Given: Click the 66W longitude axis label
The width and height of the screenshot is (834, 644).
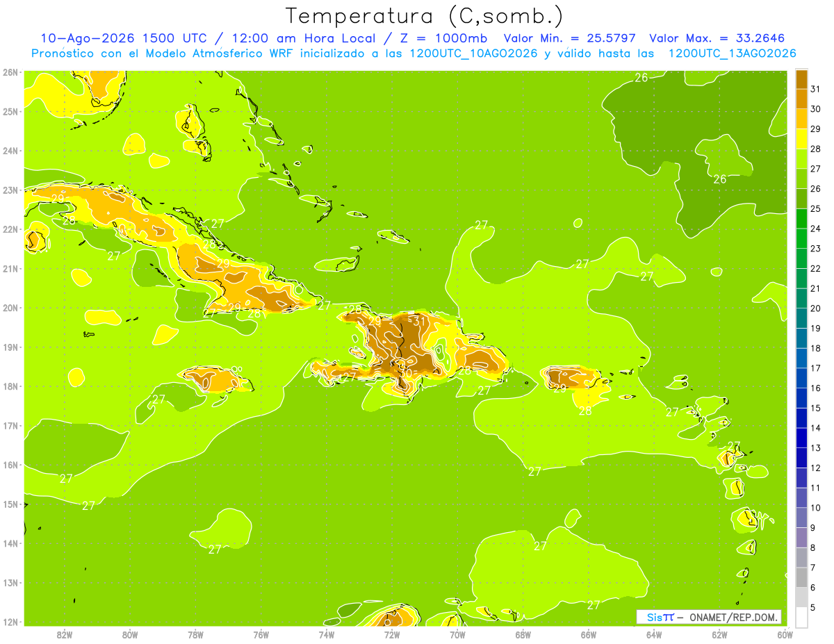Looking at the screenshot, I should click(x=589, y=634).
